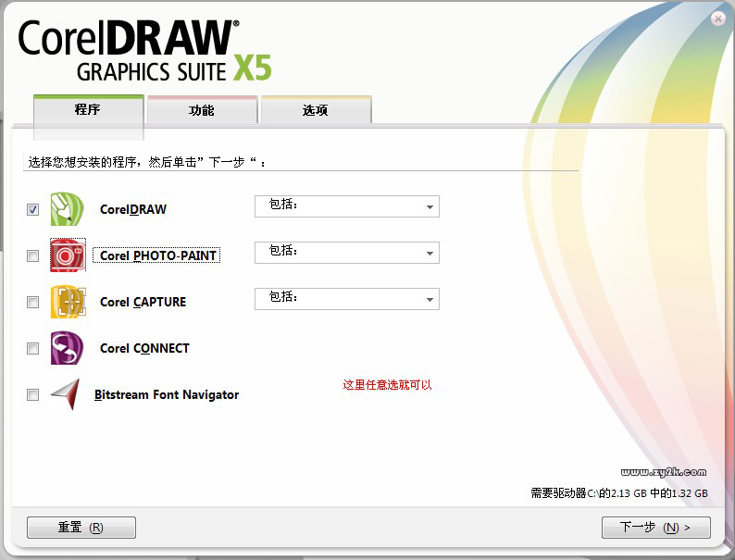
Task: Uncheck the CorelDRAW checkbox
Action: point(32,209)
